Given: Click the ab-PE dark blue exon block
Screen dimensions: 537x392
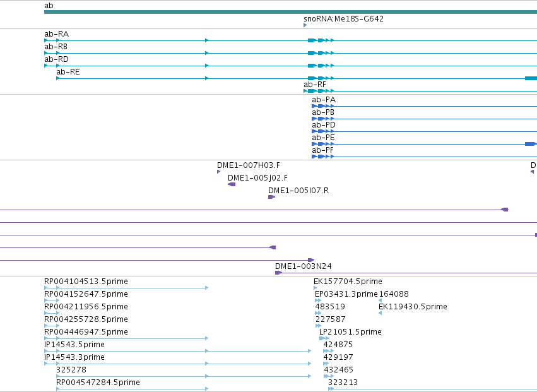Looking at the screenshot, I should coord(531,144).
